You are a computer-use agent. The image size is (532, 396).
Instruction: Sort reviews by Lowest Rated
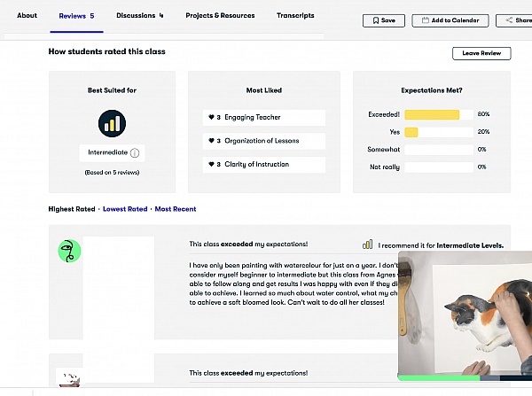point(125,209)
